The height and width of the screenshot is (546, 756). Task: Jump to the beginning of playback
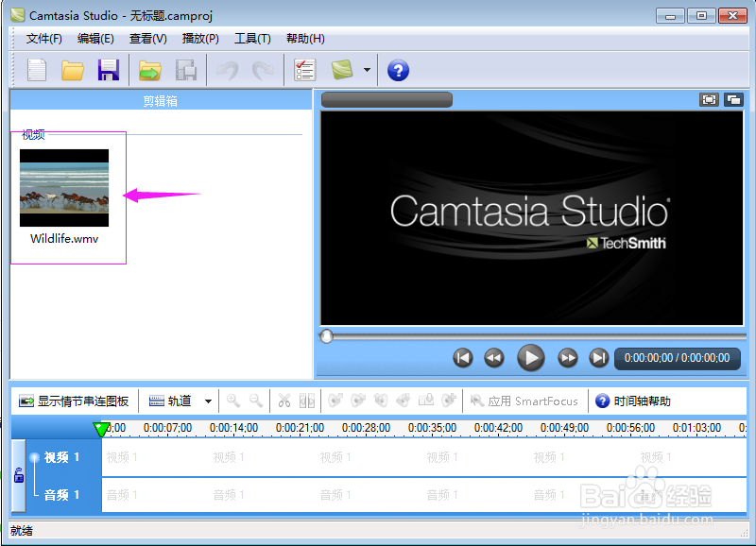tap(463, 358)
